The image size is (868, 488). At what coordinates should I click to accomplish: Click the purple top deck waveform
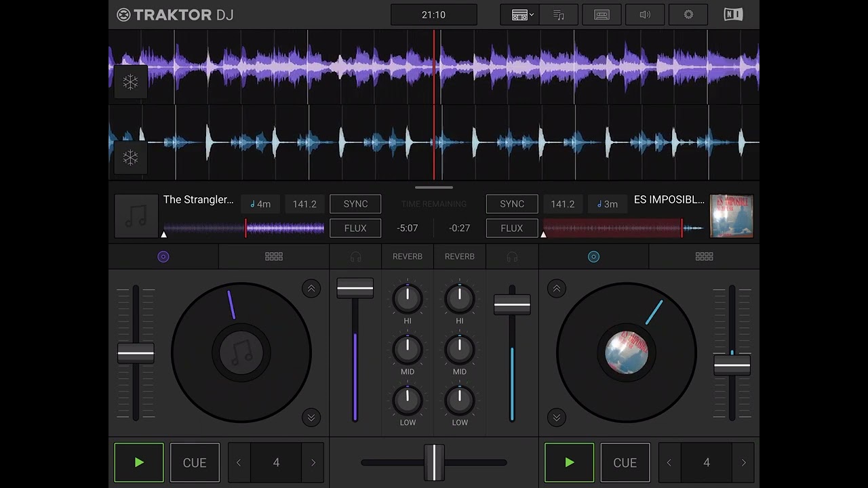[x=434, y=67]
